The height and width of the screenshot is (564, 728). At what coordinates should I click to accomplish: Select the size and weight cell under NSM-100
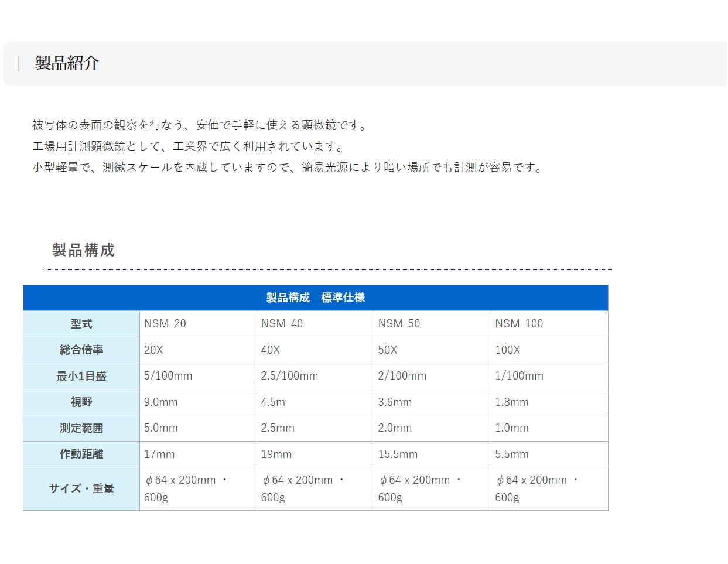click(549, 489)
